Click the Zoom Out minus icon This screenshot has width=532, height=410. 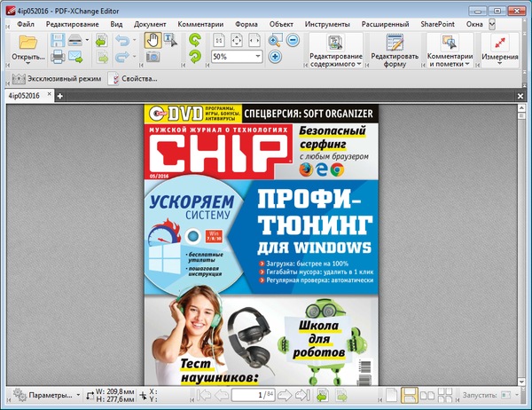pos(293,40)
